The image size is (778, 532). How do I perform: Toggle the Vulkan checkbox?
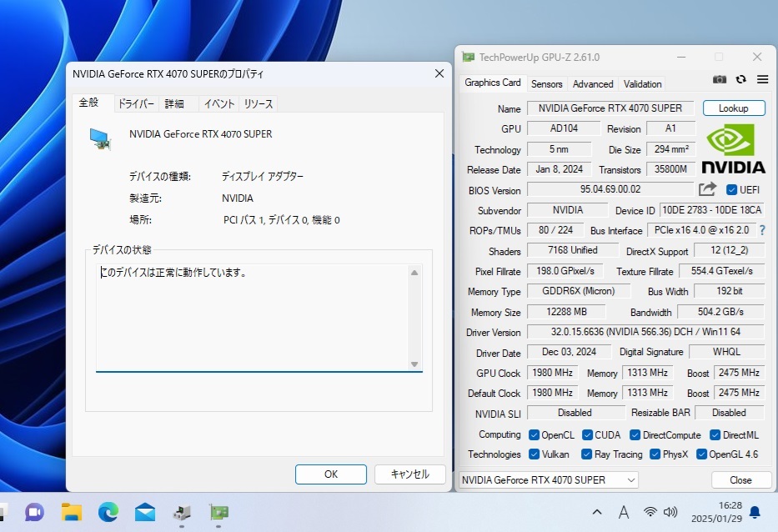point(534,454)
